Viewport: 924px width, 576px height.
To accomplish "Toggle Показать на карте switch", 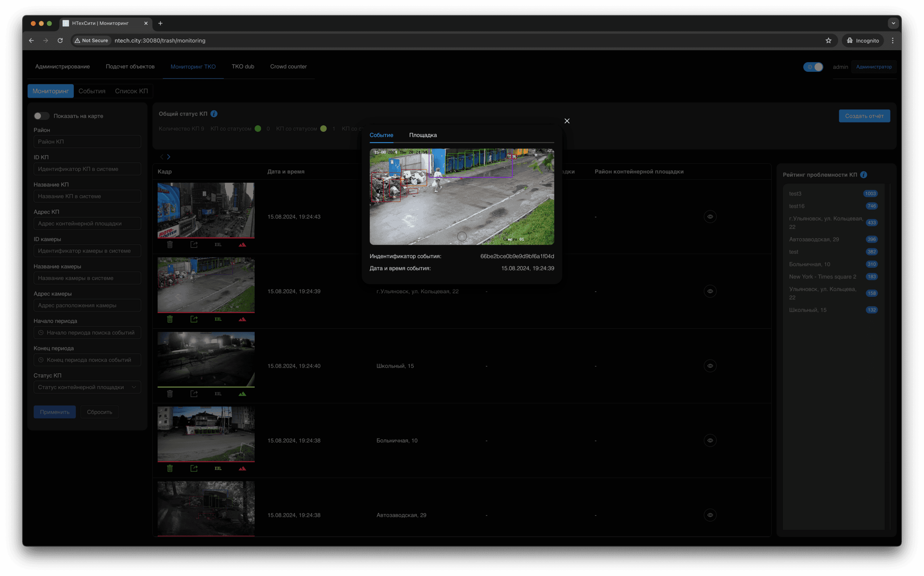I will click(x=41, y=116).
